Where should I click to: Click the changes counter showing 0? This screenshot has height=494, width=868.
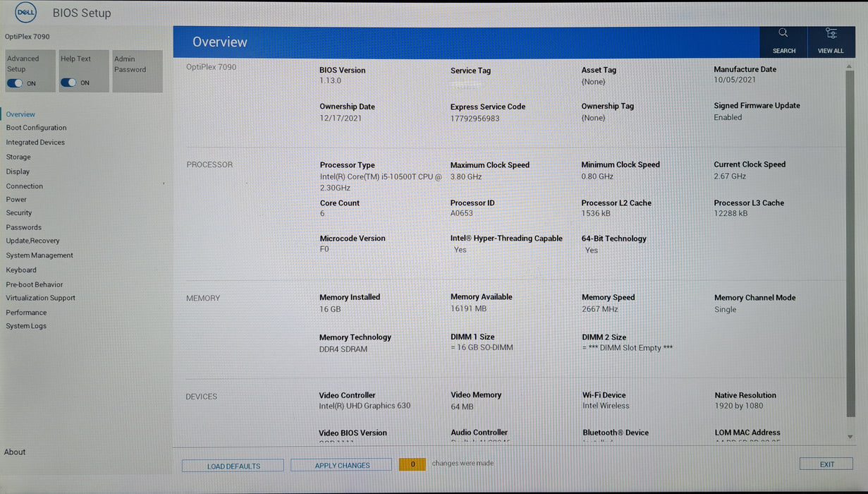[412, 464]
